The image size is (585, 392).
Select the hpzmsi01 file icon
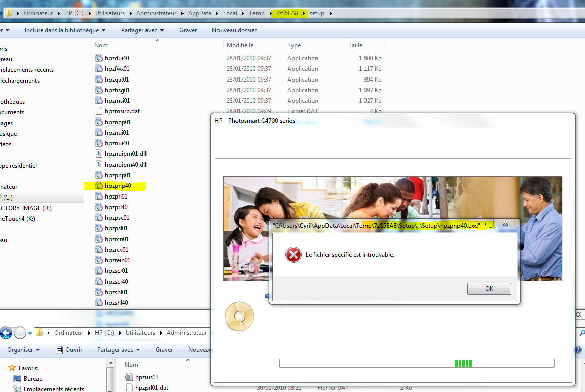(x=99, y=101)
